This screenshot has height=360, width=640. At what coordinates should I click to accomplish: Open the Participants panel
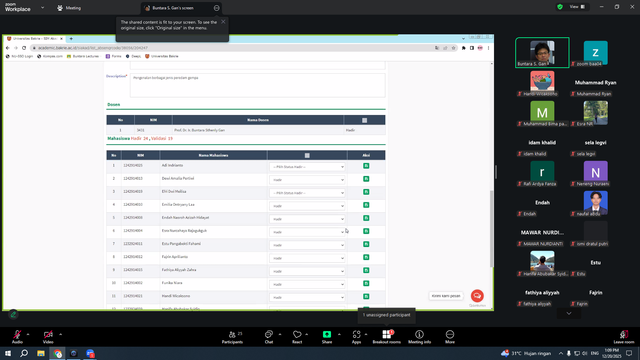[x=232, y=337]
